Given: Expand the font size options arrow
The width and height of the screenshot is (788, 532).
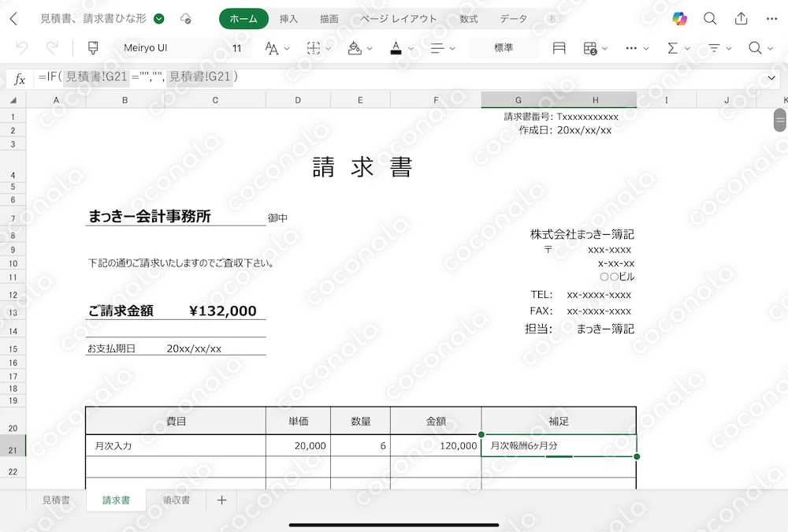Looking at the screenshot, I should coord(287,49).
